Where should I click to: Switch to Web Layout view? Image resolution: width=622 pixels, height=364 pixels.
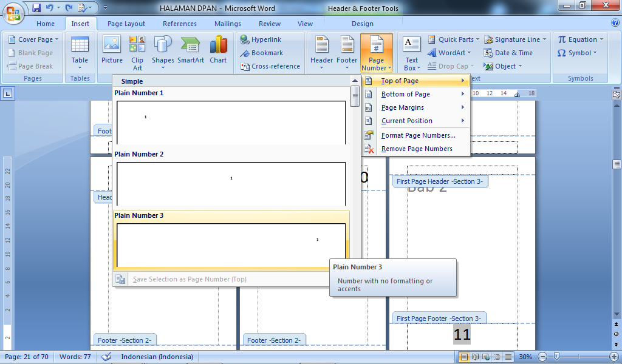[x=486, y=357]
